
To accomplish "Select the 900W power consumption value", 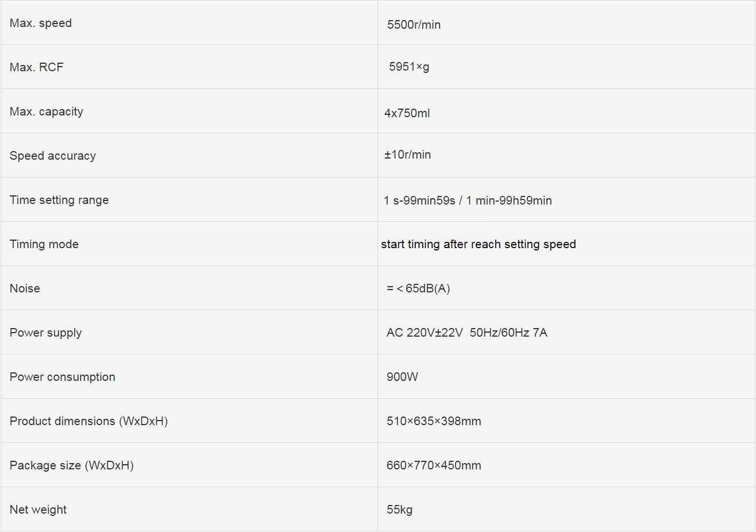I will pos(402,377).
